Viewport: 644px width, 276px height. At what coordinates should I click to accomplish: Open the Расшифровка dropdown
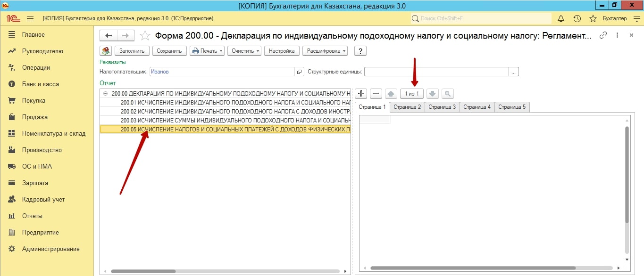coord(326,51)
